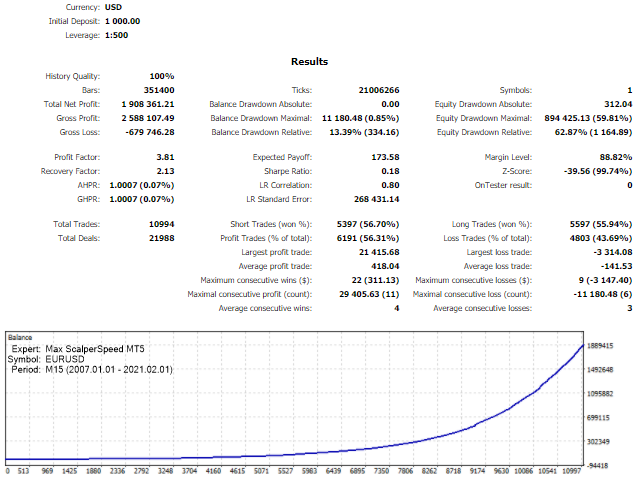Click Loss Trades value 4803 (43.69%)
640x480 pixels.
click(601, 238)
